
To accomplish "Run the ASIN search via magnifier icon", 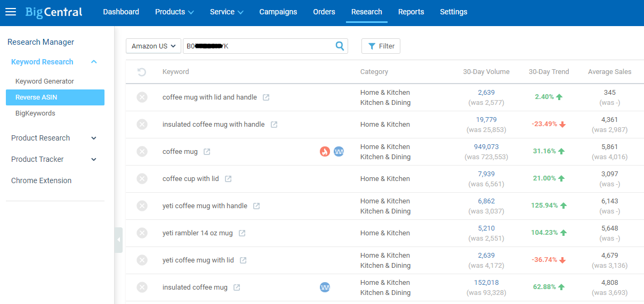I will [x=340, y=46].
